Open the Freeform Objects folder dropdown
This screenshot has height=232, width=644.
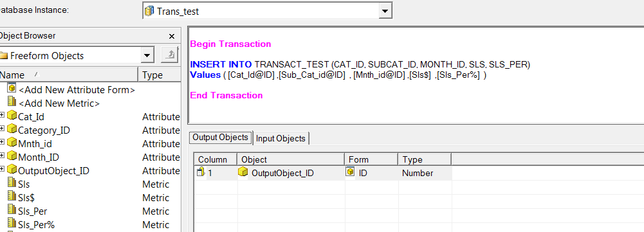(147, 55)
